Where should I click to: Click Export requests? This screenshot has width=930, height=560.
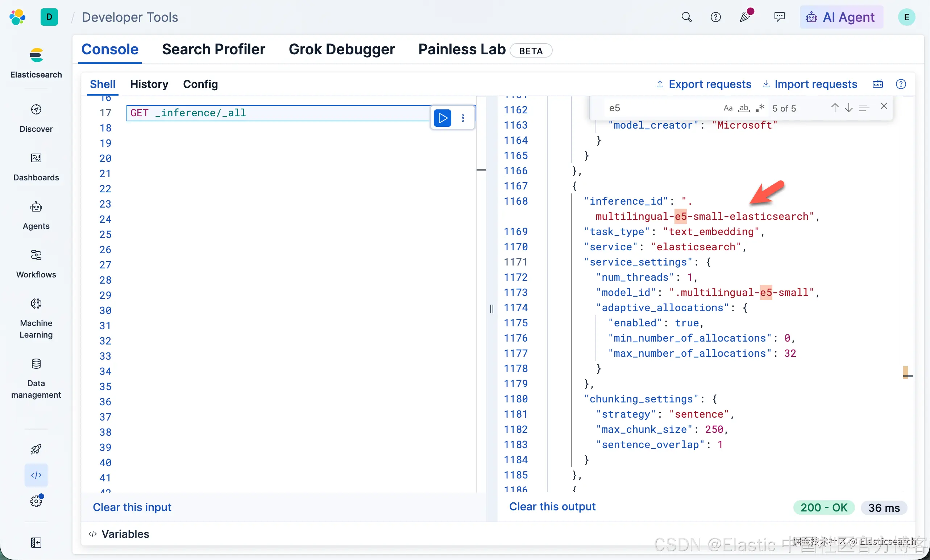pyautogui.click(x=703, y=84)
